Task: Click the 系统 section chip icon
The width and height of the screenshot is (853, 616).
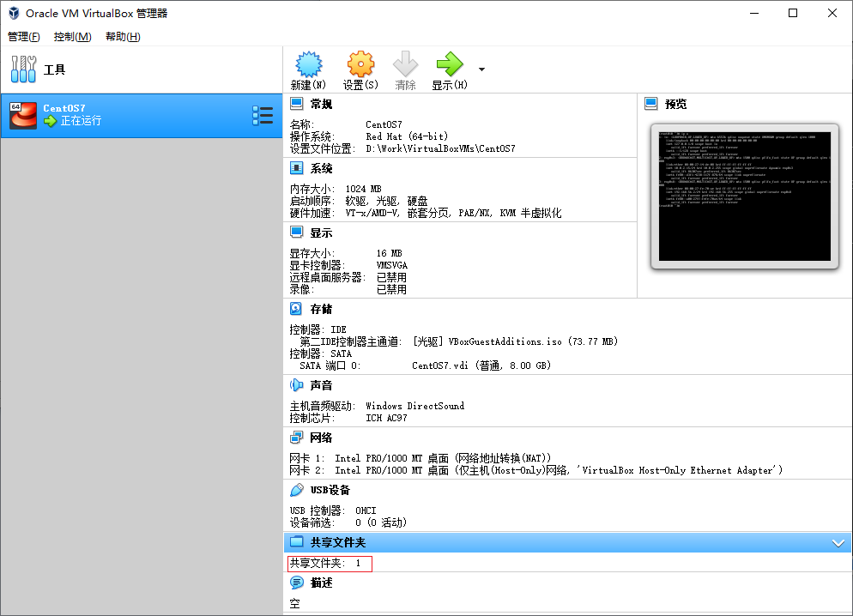Action: click(296, 167)
